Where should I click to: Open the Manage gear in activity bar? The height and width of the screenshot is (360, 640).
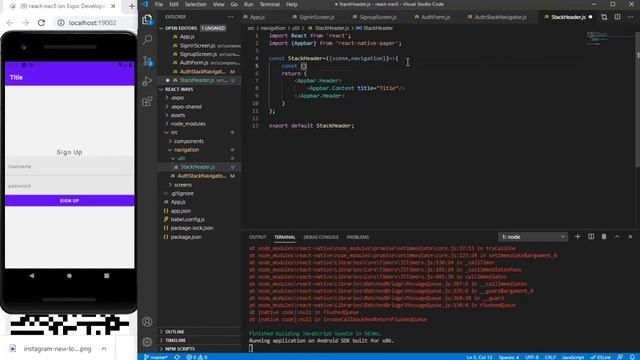[x=147, y=342]
